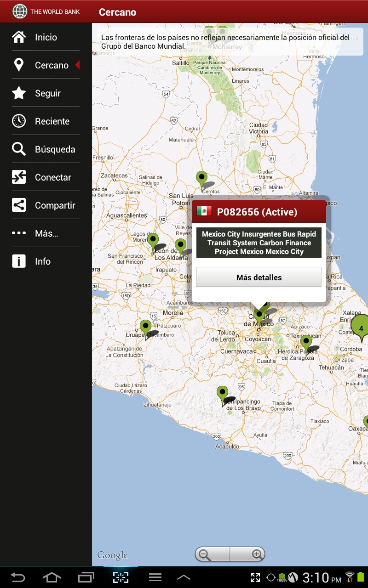The height and width of the screenshot is (588, 368).
Task: Open the Inicio home icon
Action: pyautogui.click(x=19, y=37)
